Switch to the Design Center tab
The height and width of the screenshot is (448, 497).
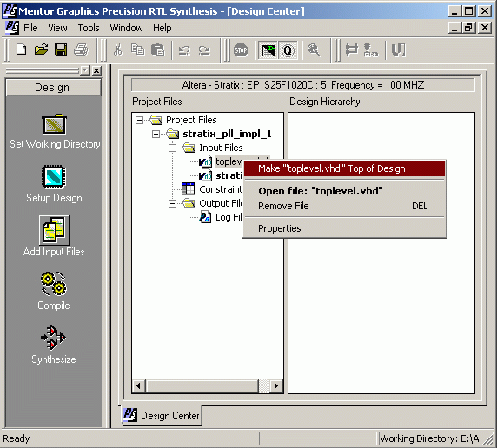[x=162, y=415]
